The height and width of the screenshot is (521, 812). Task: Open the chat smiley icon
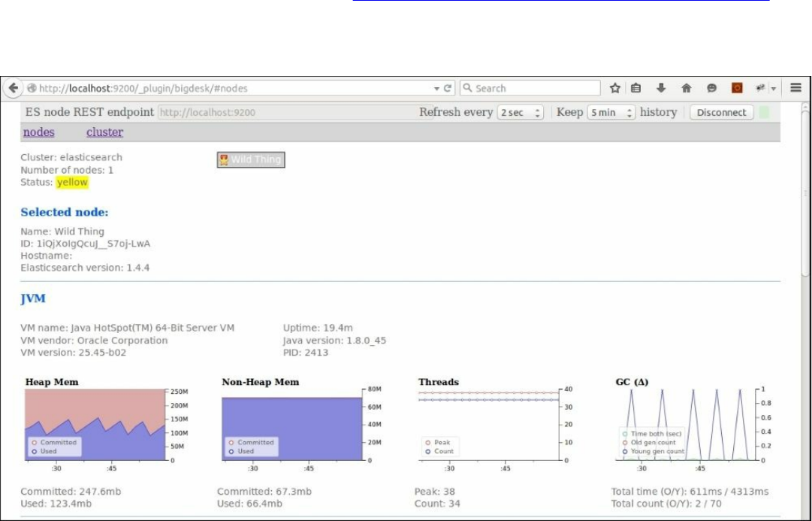[x=711, y=88]
